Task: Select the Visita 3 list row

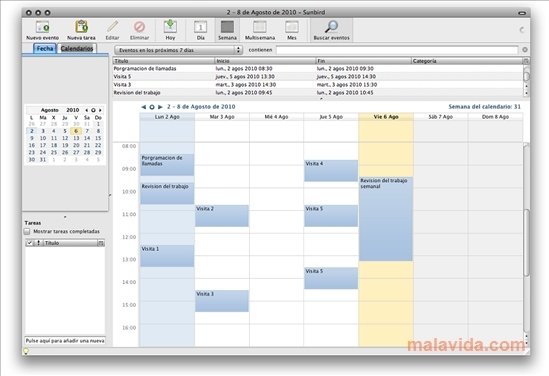Action: 318,85
